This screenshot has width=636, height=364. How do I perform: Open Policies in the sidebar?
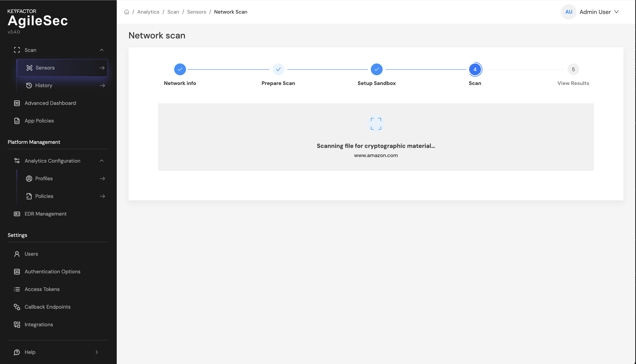click(x=44, y=196)
